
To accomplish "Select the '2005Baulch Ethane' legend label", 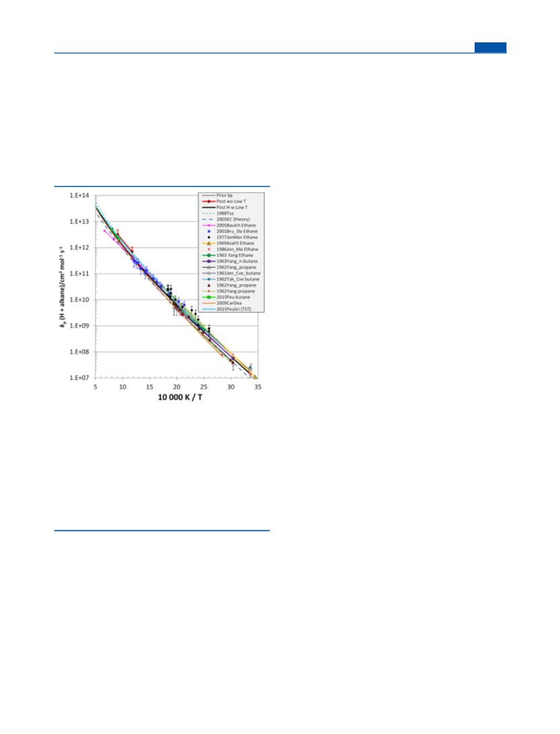I will point(236,225).
